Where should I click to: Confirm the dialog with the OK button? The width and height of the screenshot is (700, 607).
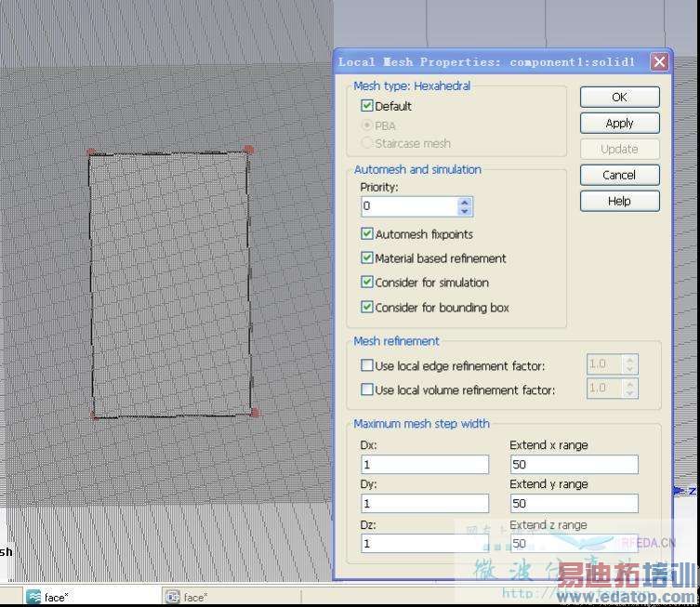(x=620, y=97)
